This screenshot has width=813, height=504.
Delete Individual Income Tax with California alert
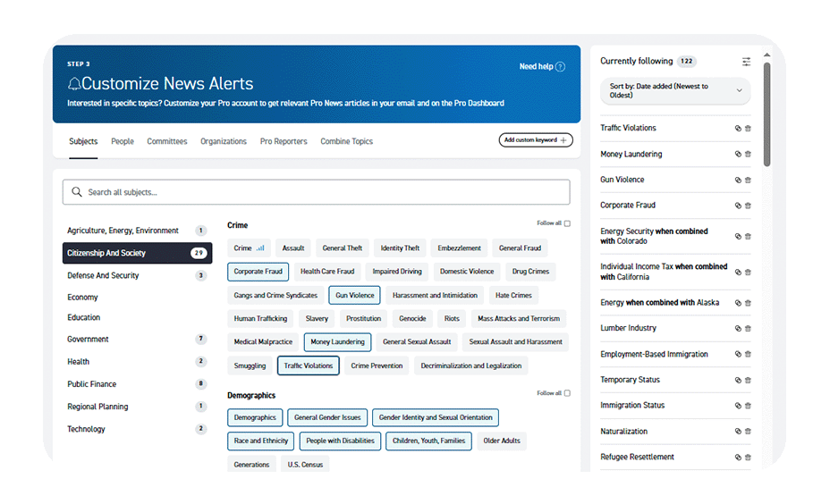point(748,272)
